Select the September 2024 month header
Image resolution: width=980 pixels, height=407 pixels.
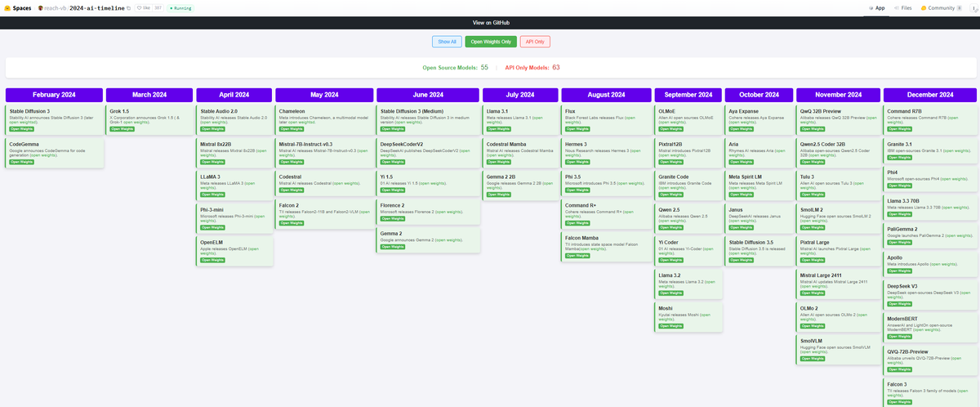688,95
